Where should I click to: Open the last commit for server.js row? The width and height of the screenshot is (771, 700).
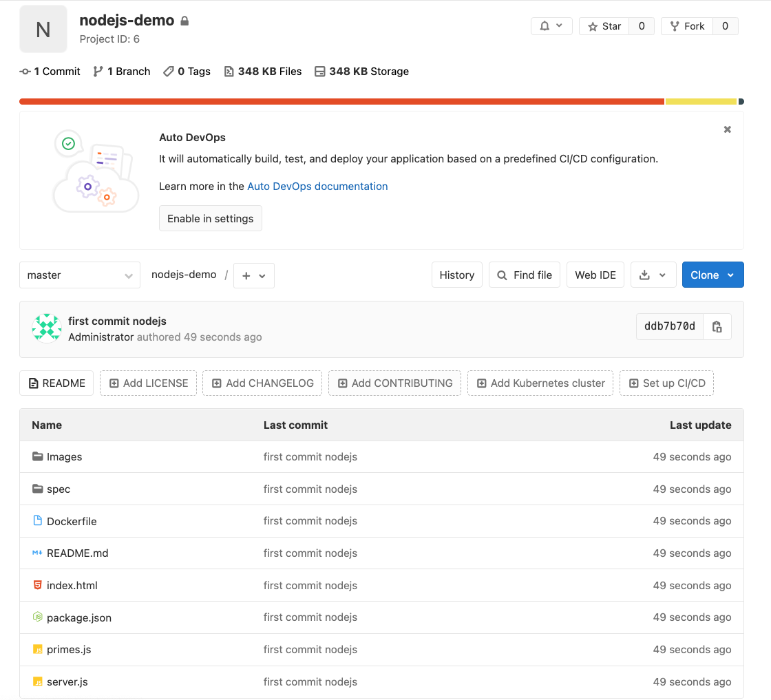point(310,682)
